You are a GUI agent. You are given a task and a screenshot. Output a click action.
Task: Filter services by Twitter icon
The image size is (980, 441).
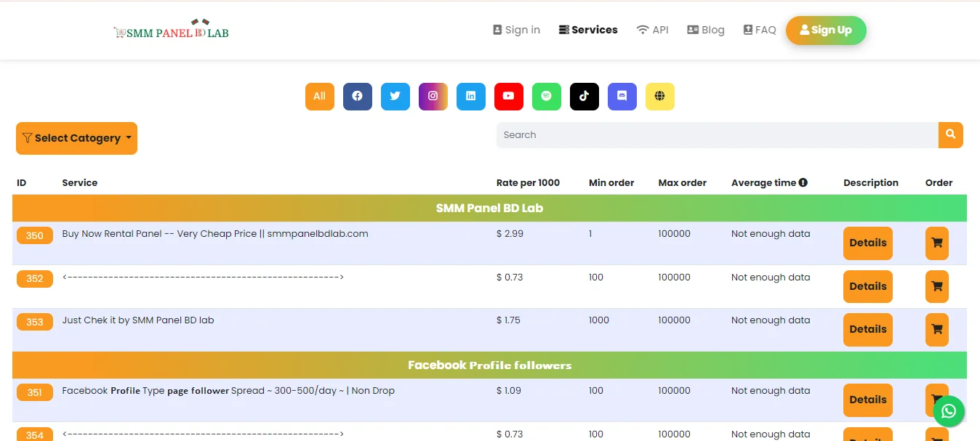(x=395, y=96)
